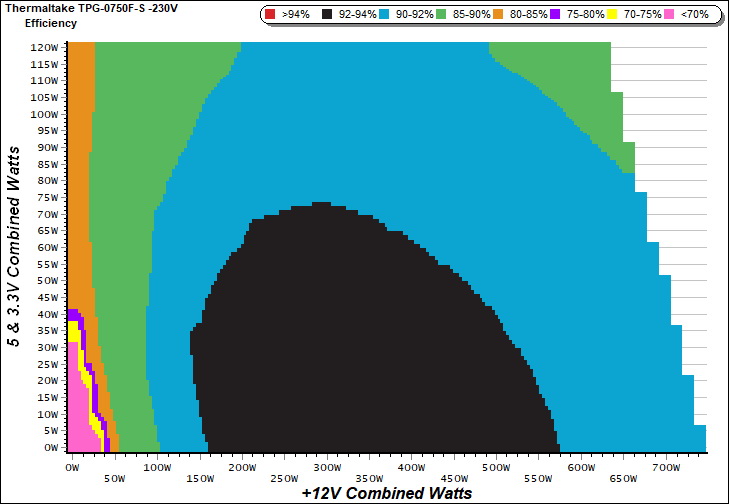The width and height of the screenshot is (729, 504).
Task: Click the Efficiency subtitle text
Action: click(x=50, y=22)
